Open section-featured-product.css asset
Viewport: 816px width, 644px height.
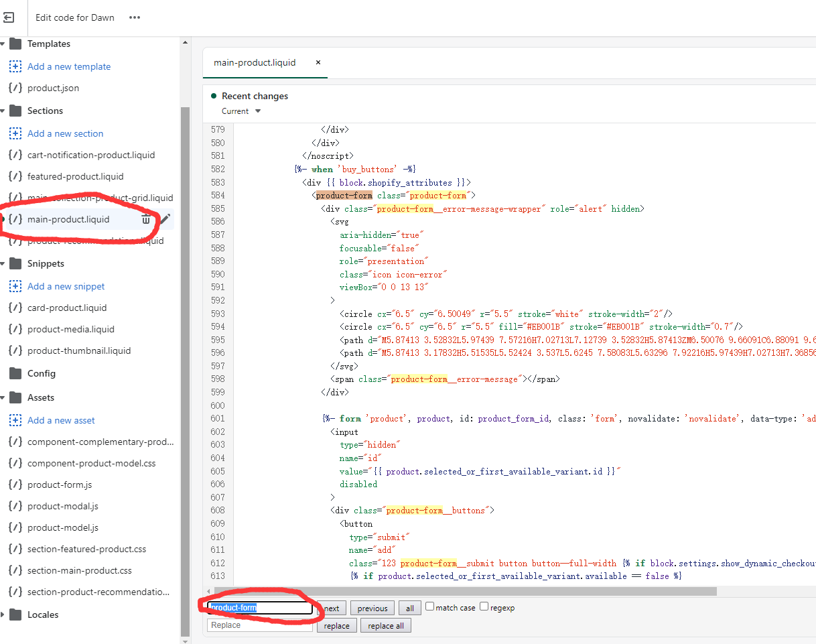click(x=86, y=549)
